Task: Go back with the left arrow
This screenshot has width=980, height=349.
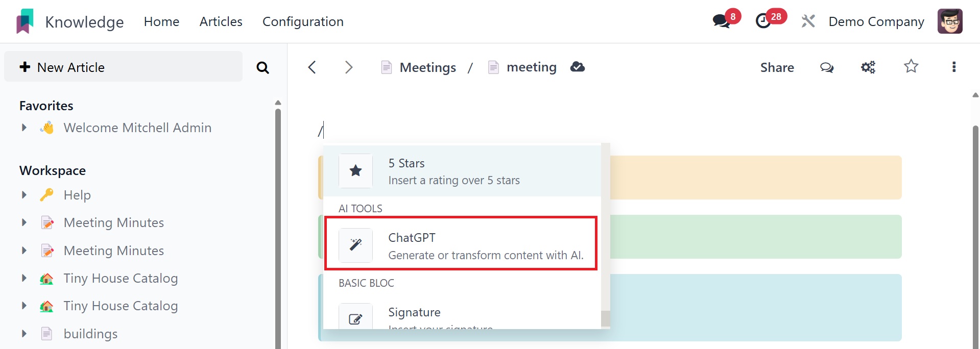Action: pos(312,67)
